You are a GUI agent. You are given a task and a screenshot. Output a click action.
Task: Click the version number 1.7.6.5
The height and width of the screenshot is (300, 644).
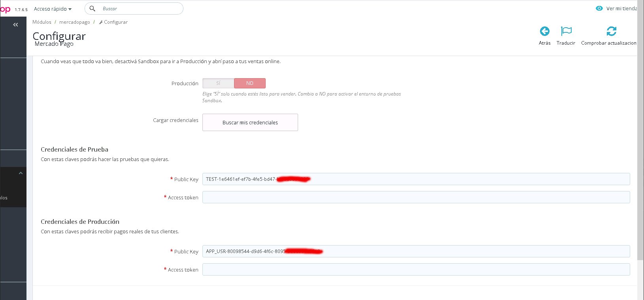[x=21, y=9]
